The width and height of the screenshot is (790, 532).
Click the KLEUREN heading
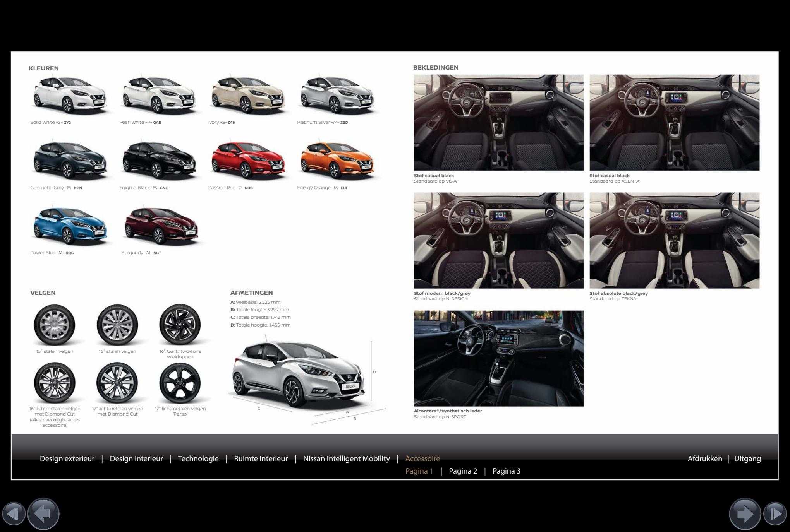tap(44, 68)
